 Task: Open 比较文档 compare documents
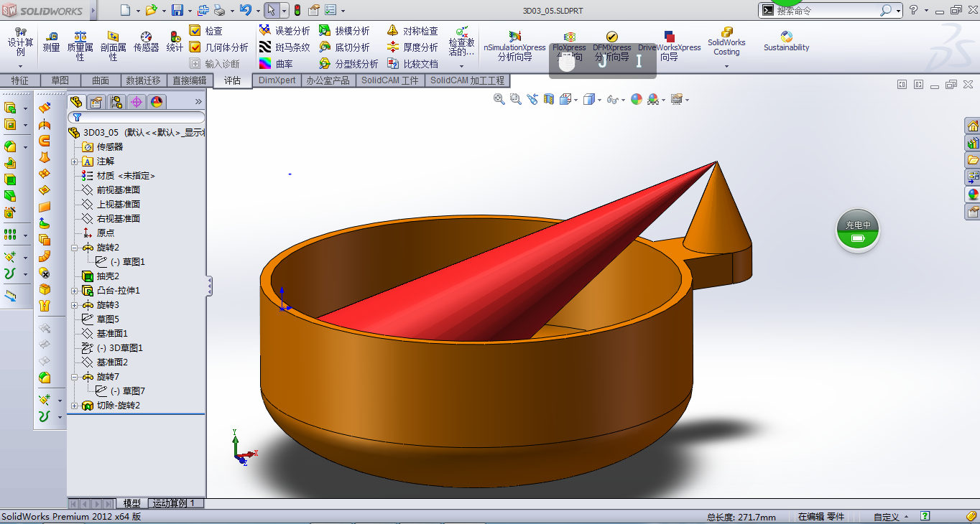(412, 64)
